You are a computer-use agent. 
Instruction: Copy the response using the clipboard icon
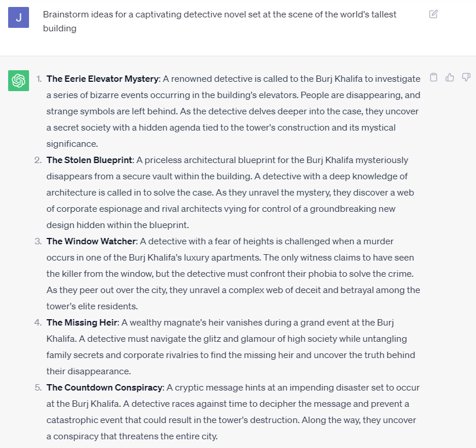pyautogui.click(x=433, y=77)
